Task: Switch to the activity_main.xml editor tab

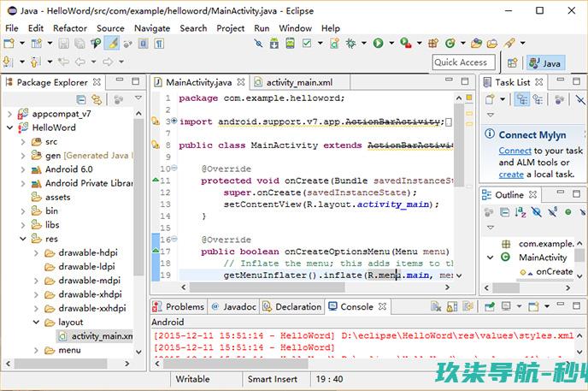Action: click(299, 82)
